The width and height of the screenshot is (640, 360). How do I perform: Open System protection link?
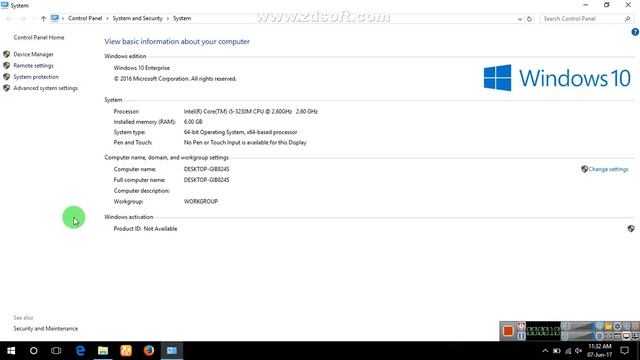pyautogui.click(x=36, y=77)
